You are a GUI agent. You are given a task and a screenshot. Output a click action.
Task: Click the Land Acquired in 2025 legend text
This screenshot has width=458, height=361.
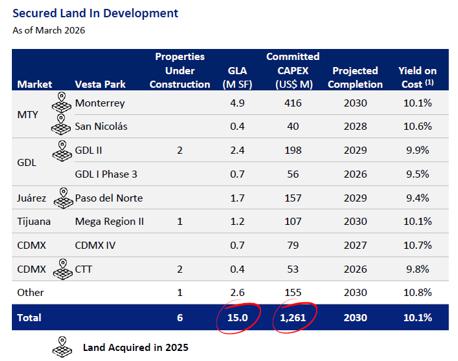(x=136, y=347)
